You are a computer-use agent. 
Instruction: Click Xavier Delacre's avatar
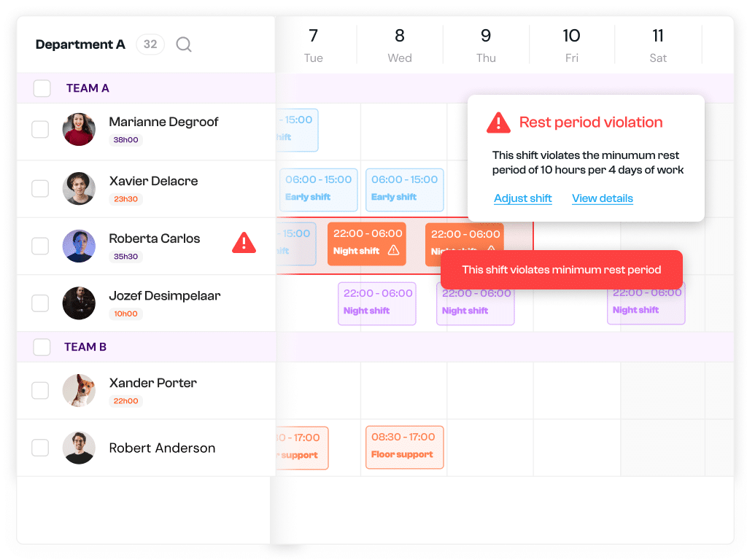[79, 189]
